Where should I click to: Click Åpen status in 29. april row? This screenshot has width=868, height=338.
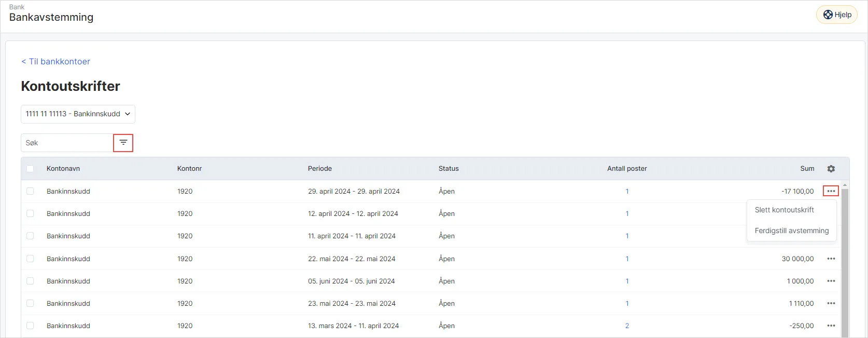tap(446, 191)
